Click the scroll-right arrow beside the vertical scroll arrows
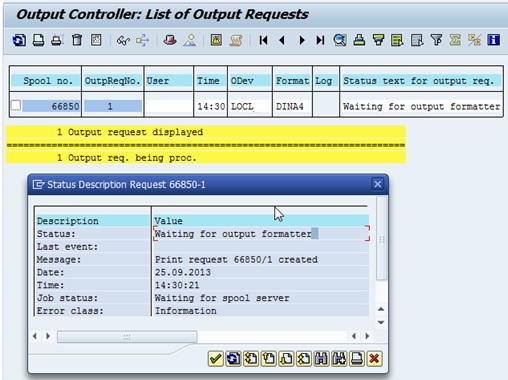This screenshot has width=508, height=380. coord(367,336)
